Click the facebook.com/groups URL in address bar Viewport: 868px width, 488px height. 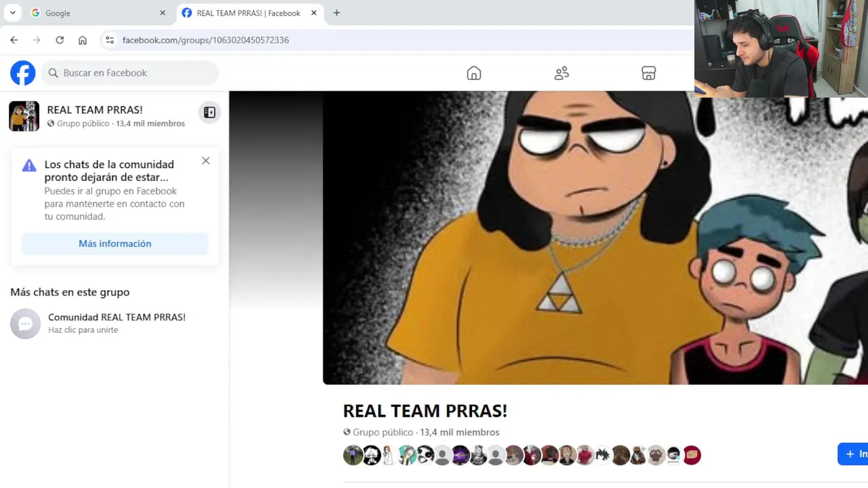[205, 40]
